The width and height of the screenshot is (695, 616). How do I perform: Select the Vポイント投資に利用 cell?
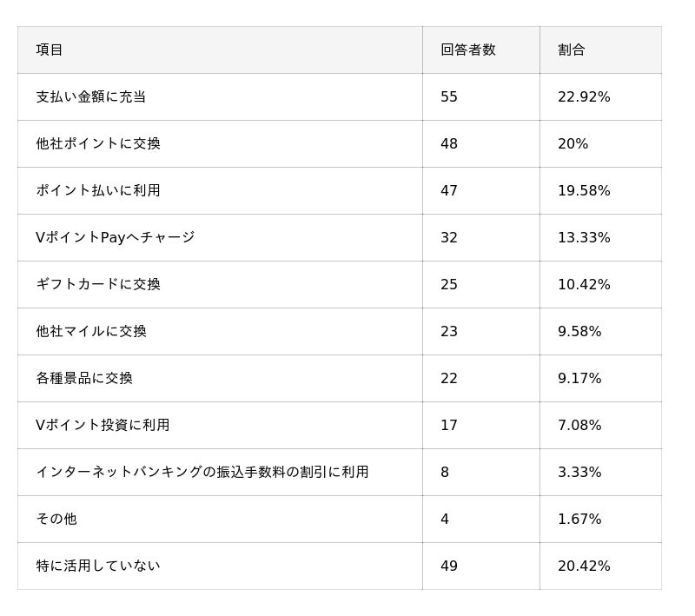tap(103, 426)
